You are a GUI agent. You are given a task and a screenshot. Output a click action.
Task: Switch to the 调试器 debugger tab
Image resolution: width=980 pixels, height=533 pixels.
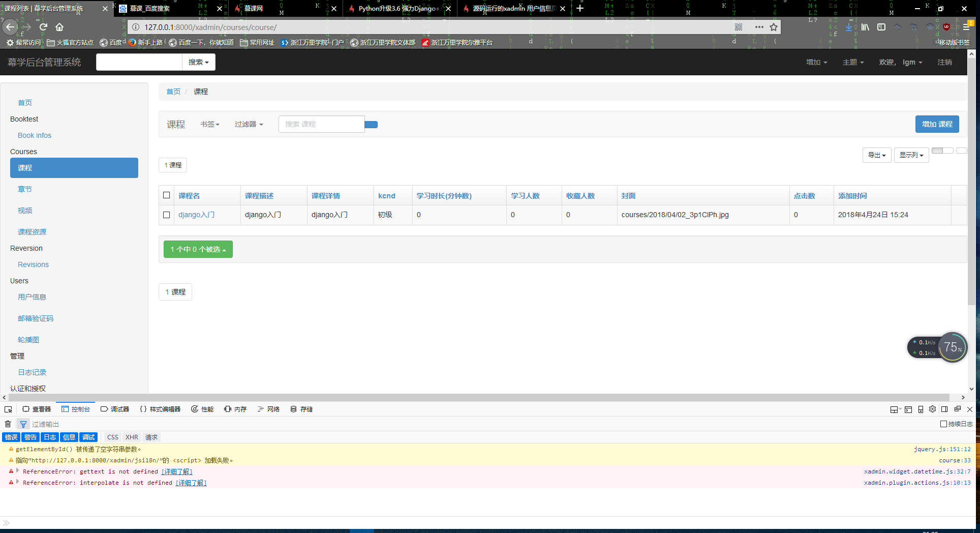(x=115, y=409)
